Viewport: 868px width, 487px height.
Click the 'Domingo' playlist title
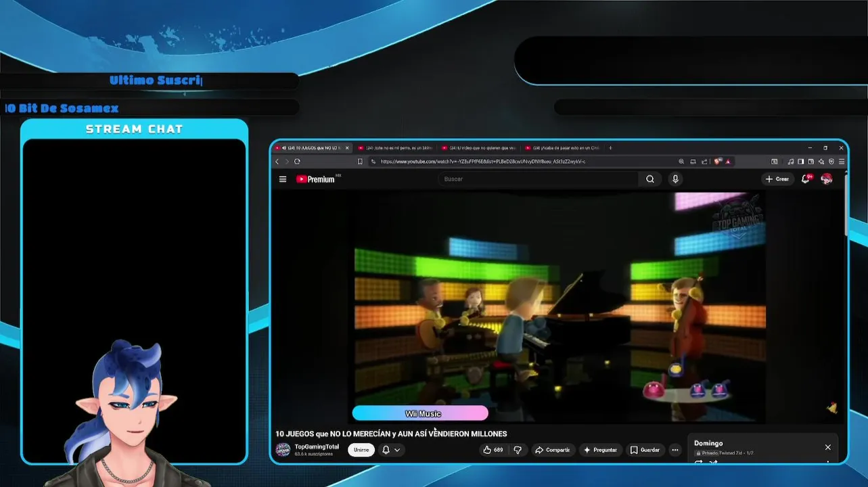point(708,443)
